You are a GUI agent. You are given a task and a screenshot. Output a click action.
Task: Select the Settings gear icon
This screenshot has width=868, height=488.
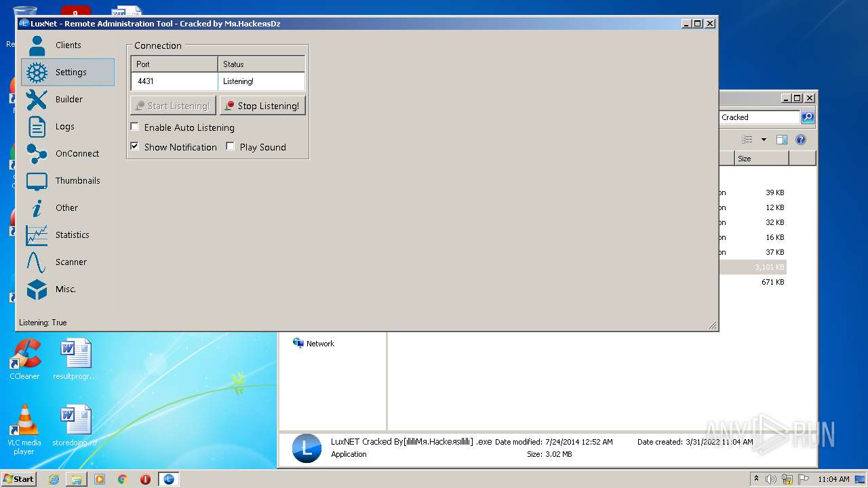click(x=37, y=73)
